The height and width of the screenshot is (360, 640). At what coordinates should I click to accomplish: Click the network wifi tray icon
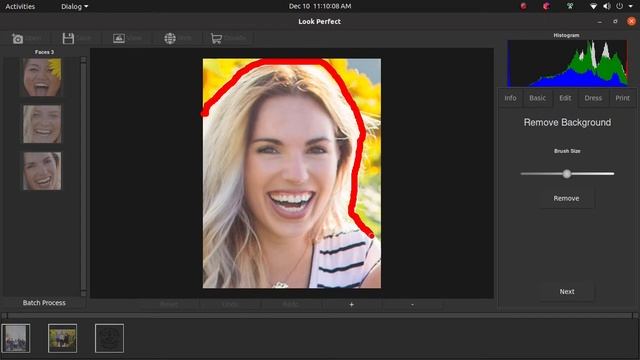593,6
